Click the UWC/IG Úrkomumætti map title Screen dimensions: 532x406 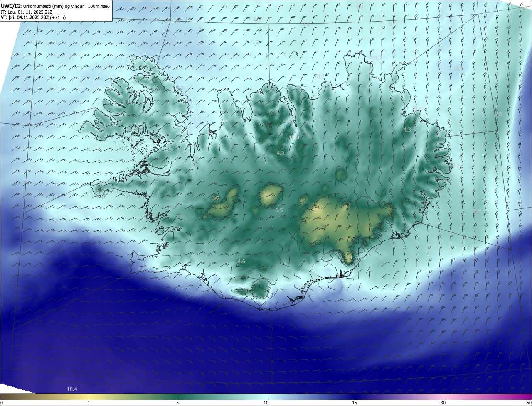[55, 6]
